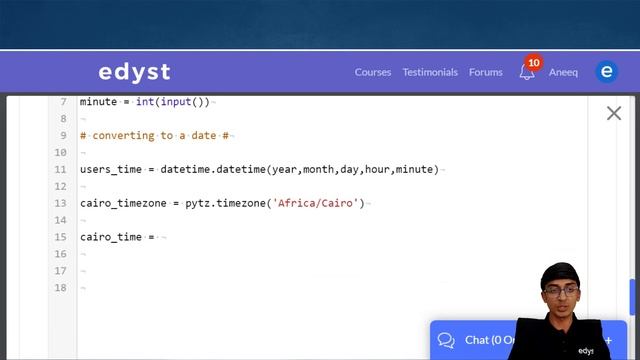Click line number 9 in gutter
This screenshot has height=360, width=640.
coord(63,136)
